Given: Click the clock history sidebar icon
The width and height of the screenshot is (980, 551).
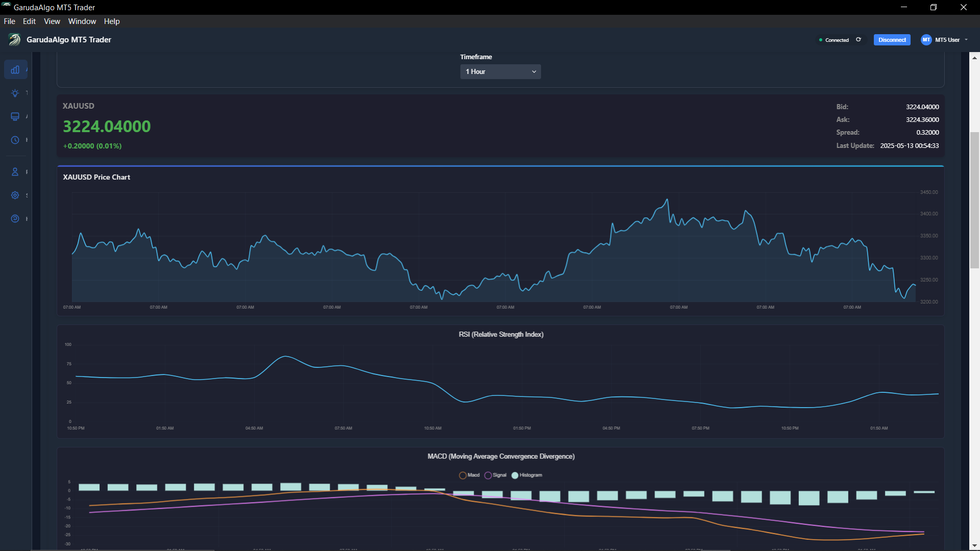Looking at the screenshot, I should tap(15, 140).
